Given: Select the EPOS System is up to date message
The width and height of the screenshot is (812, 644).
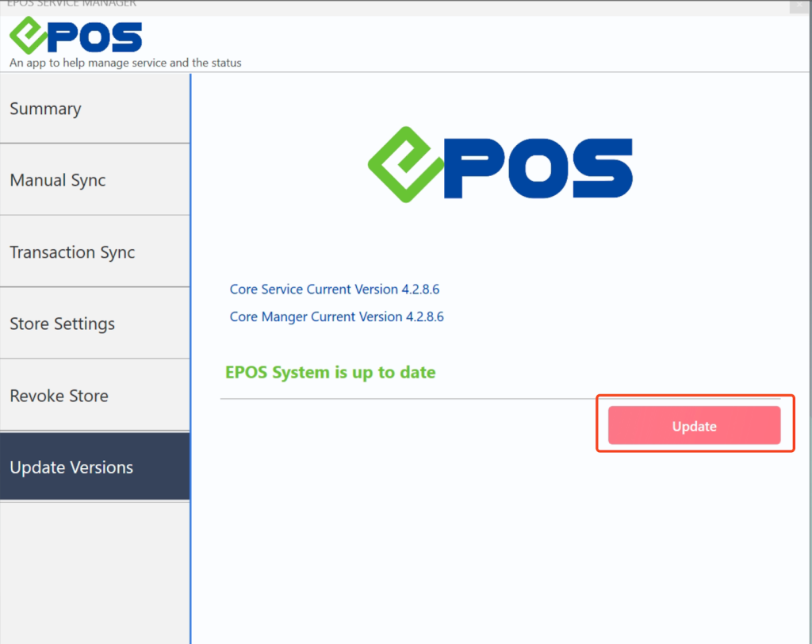Looking at the screenshot, I should [330, 372].
